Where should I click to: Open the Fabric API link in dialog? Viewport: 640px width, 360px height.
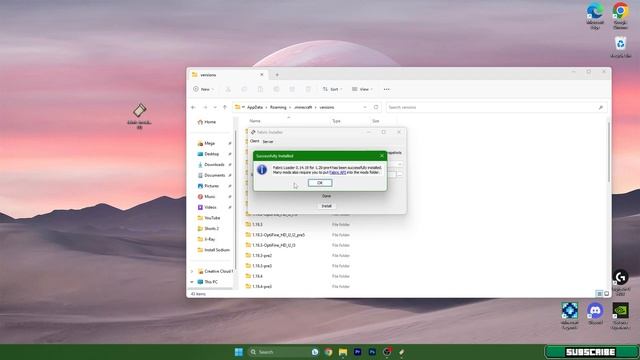click(x=338, y=173)
